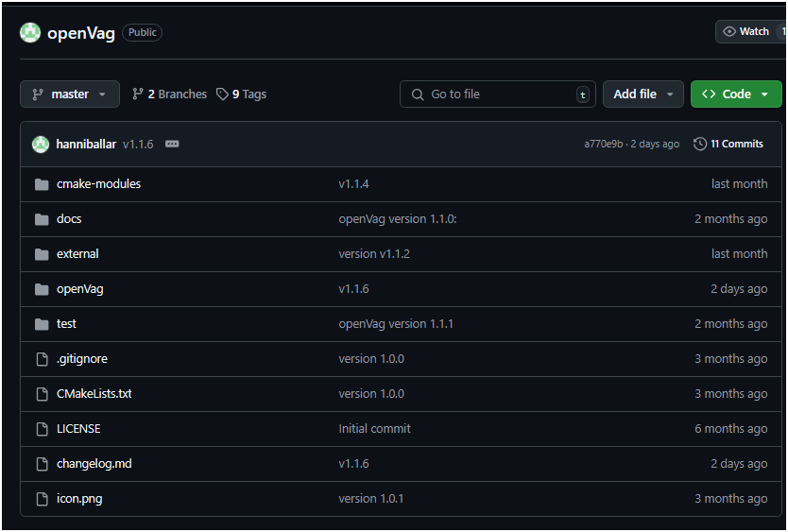
Task: Click the cmake-modules folder icon
Action: point(42,184)
